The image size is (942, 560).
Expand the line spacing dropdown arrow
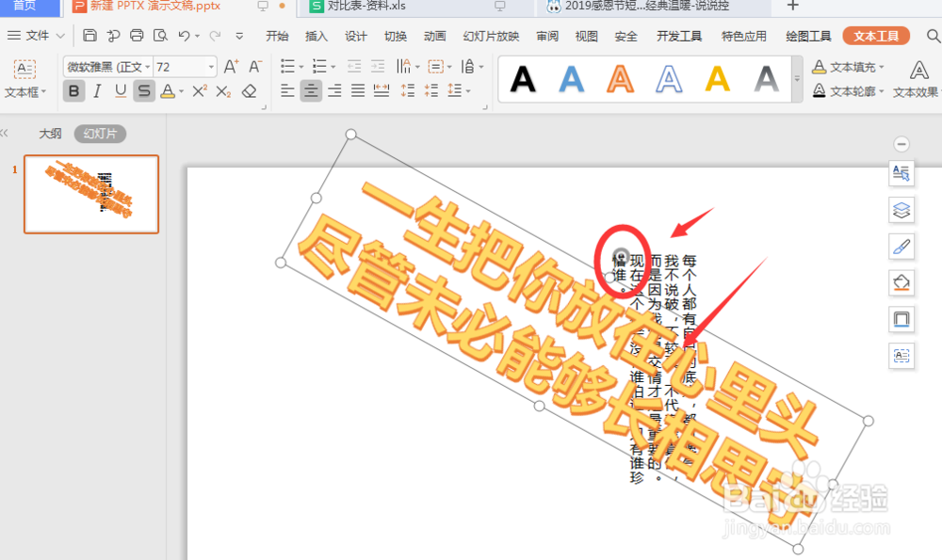pyautogui.click(x=468, y=92)
